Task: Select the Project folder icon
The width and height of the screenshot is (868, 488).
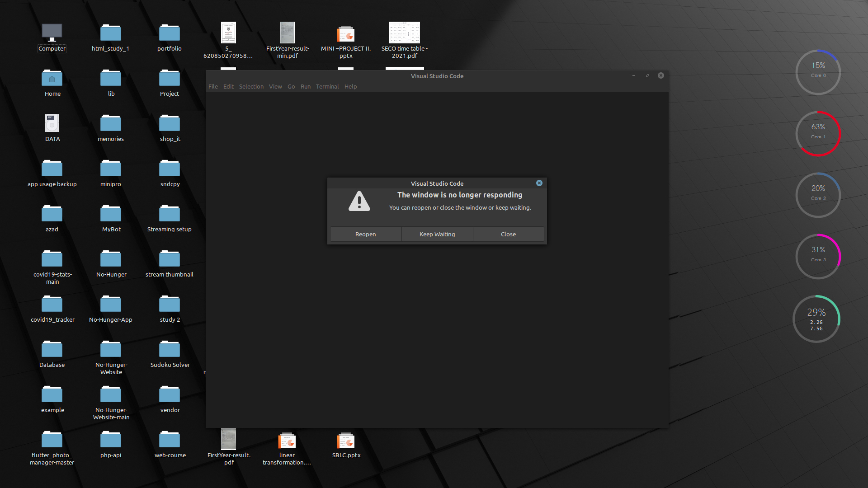Action: pyautogui.click(x=170, y=83)
